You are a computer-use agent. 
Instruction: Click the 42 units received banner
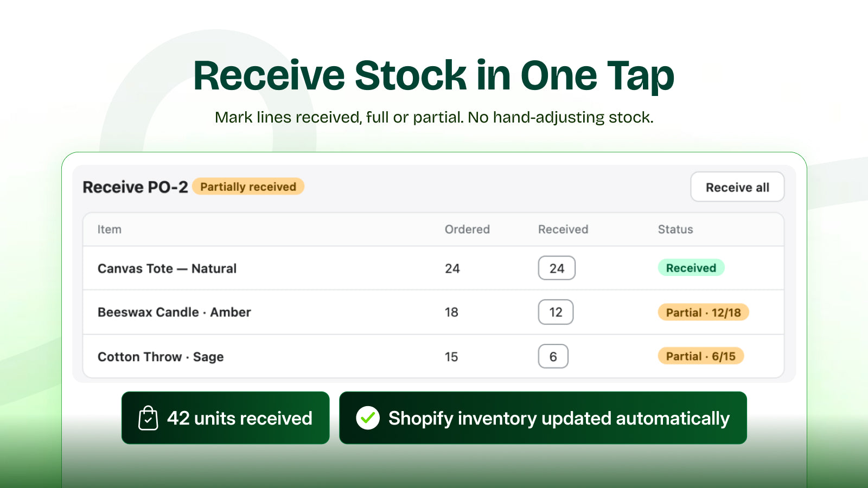pyautogui.click(x=226, y=418)
